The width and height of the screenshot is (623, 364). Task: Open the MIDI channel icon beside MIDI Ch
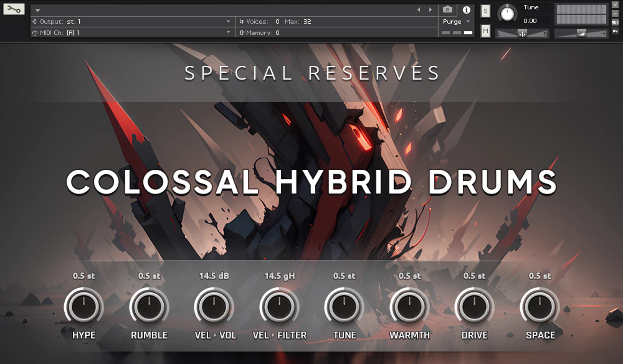pos(35,33)
